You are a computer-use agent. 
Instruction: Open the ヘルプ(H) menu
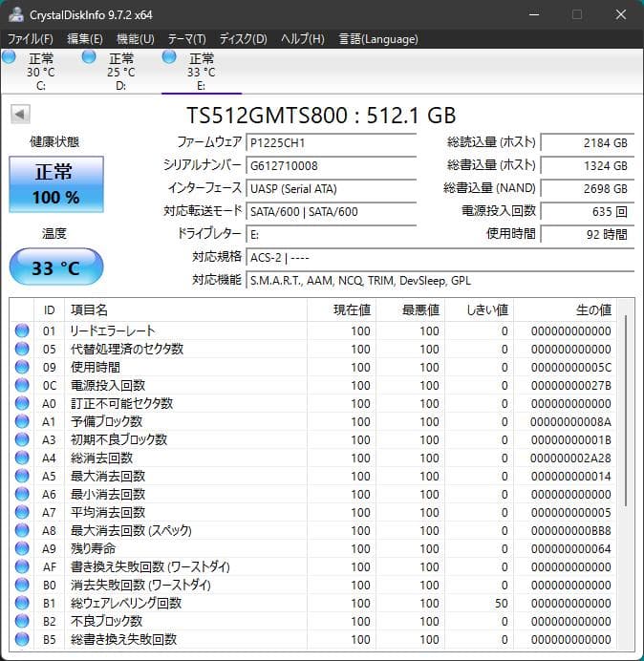[303, 39]
